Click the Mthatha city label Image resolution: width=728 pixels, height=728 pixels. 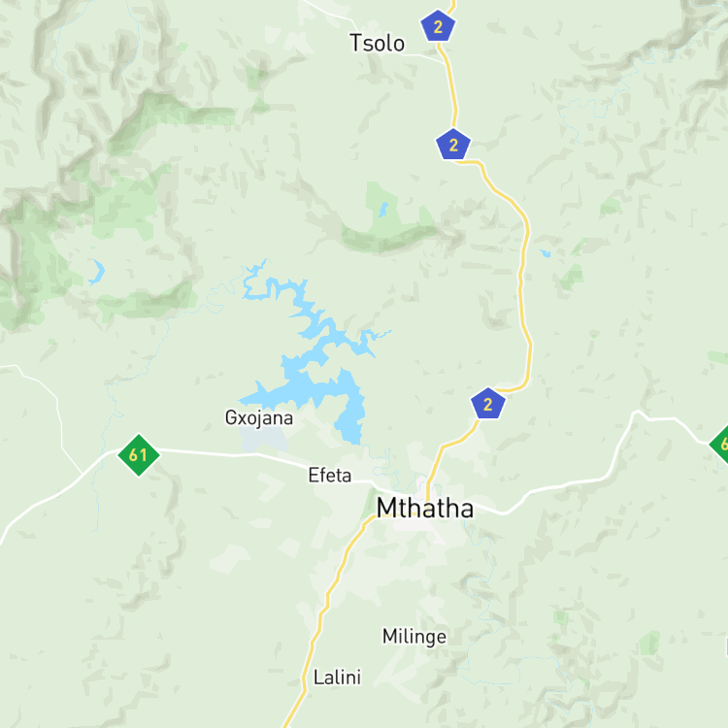tap(425, 508)
